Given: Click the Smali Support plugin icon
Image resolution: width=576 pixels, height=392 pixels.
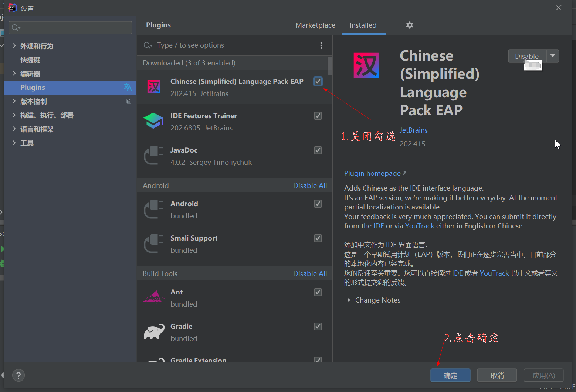Looking at the screenshot, I should [153, 243].
